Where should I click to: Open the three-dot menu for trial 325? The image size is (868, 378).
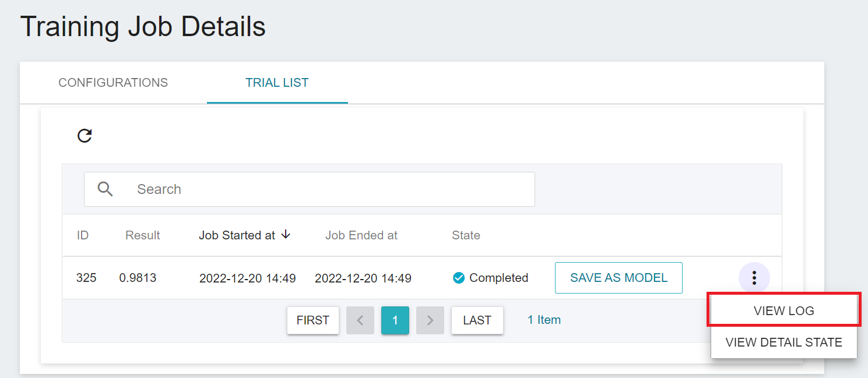click(754, 278)
